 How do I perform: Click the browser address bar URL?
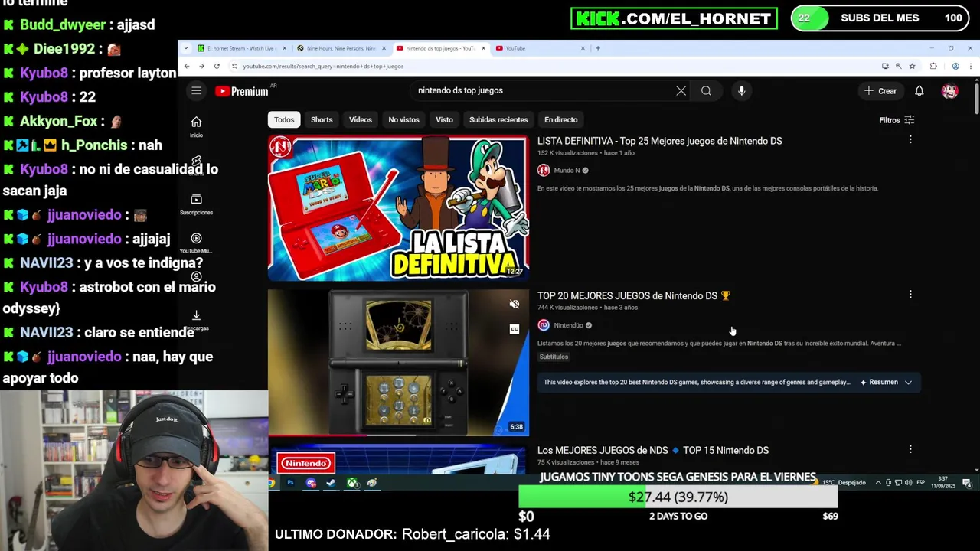coord(323,67)
